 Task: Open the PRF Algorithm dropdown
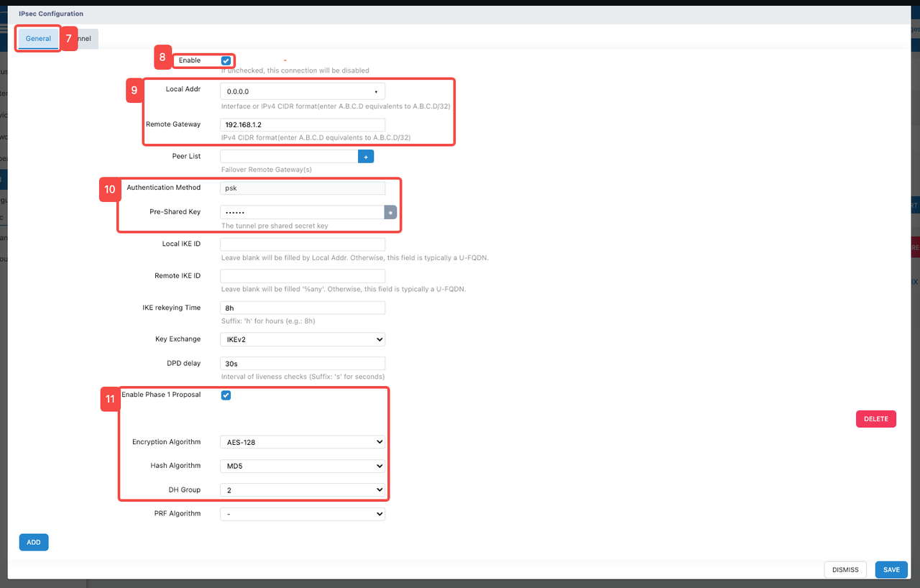302,514
